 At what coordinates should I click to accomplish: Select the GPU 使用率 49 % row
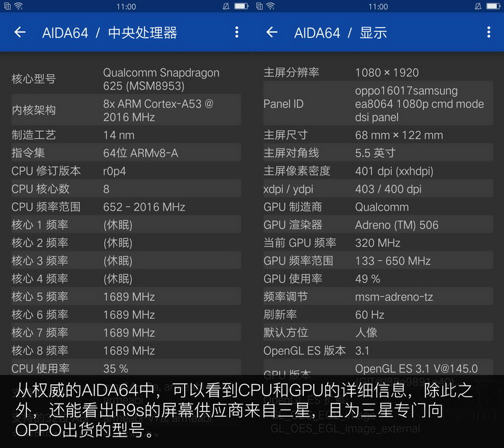[378, 279]
